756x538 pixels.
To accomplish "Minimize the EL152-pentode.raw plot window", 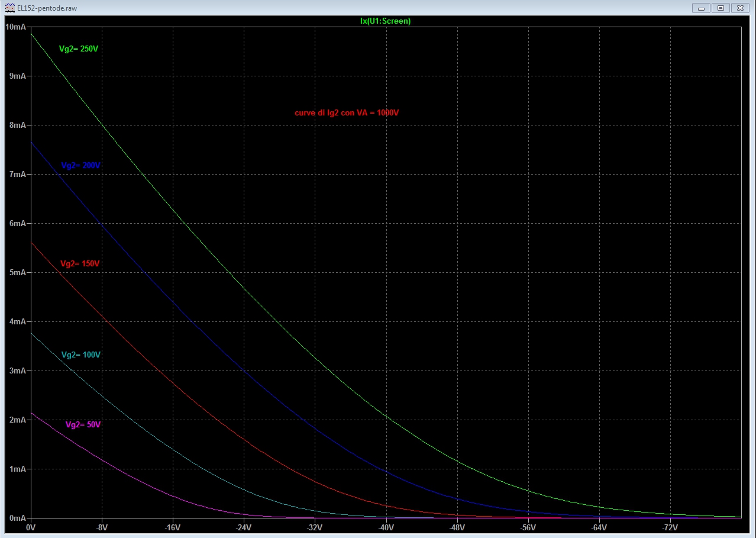I will (701, 8).
